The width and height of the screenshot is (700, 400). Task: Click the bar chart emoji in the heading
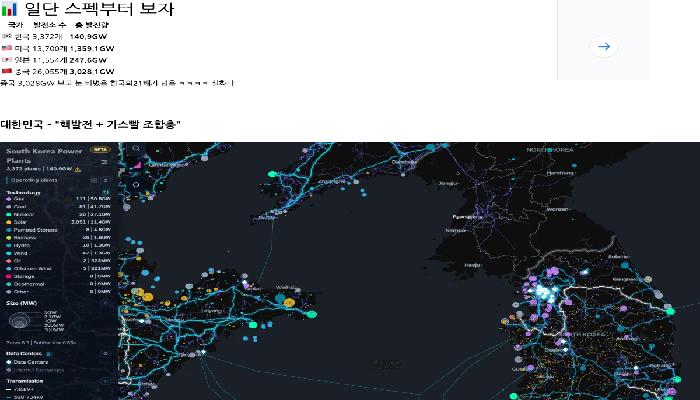tap(10, 10)
